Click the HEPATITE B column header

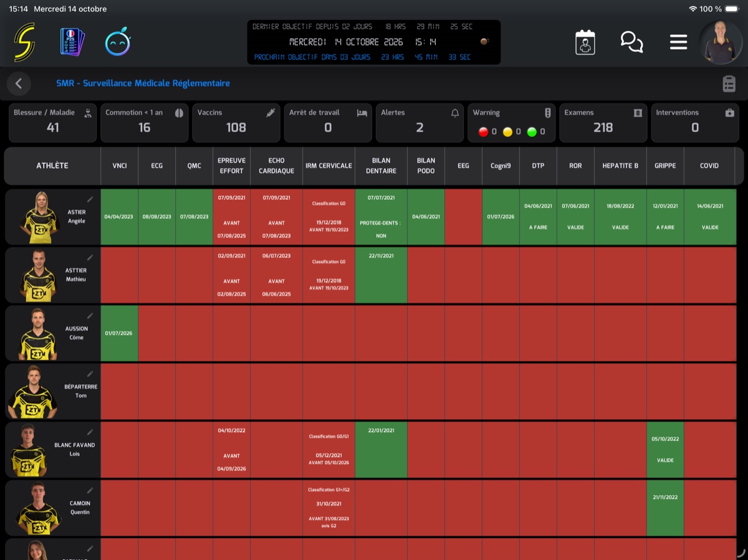coord(620,166)
